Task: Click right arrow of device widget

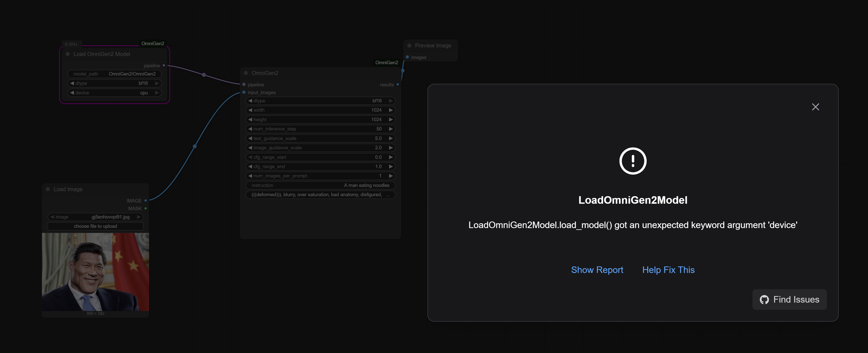Action: tap(157, 93)
